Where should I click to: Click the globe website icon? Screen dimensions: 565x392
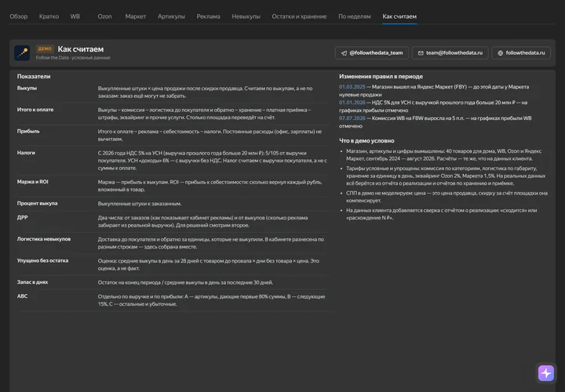[x=500, y=53]
